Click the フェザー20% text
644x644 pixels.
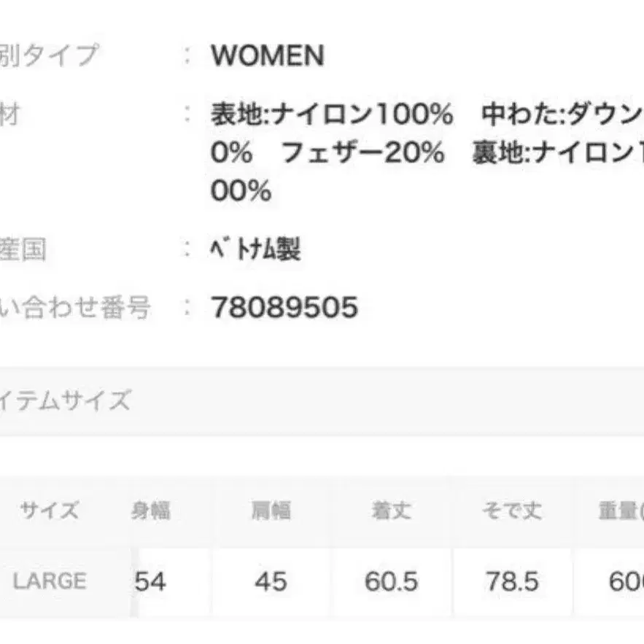click(x=362, y=152)
